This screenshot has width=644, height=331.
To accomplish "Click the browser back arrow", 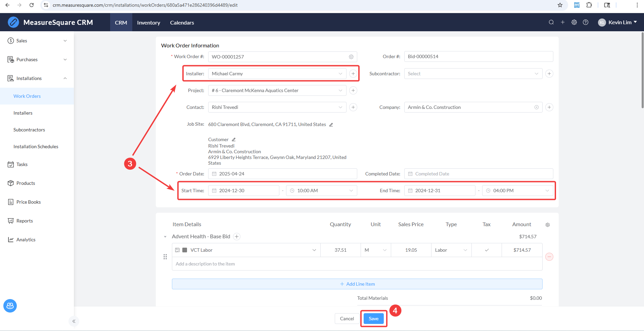I will pyautogui.click(x=7, y=5).
